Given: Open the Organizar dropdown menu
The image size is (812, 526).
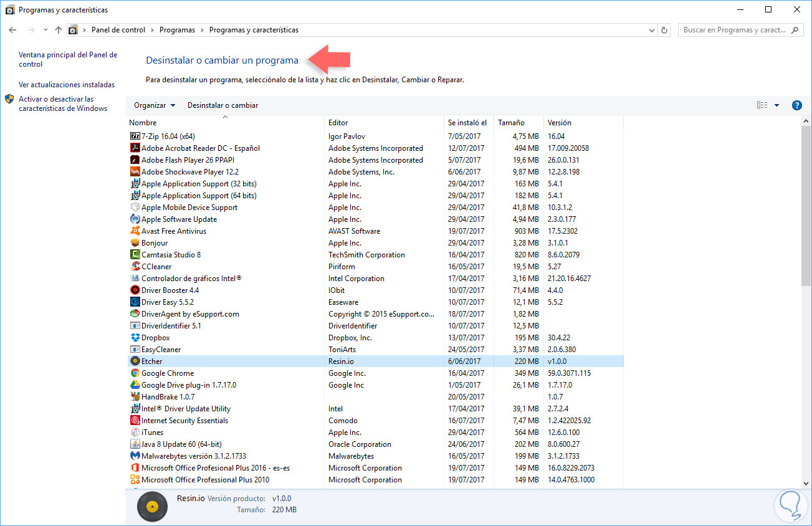Looking at the screenshot, I should pos(155,105).
